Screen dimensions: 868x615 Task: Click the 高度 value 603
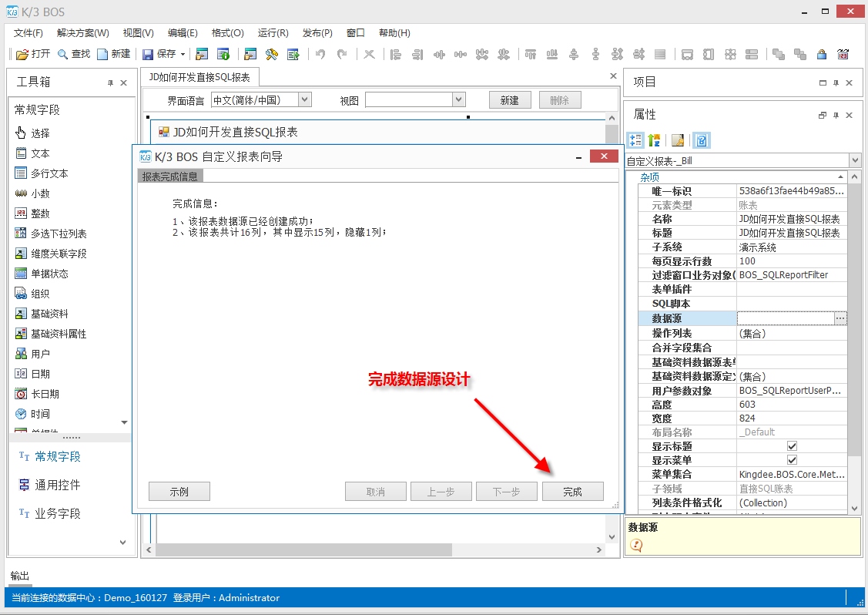(x=792, y=405)
